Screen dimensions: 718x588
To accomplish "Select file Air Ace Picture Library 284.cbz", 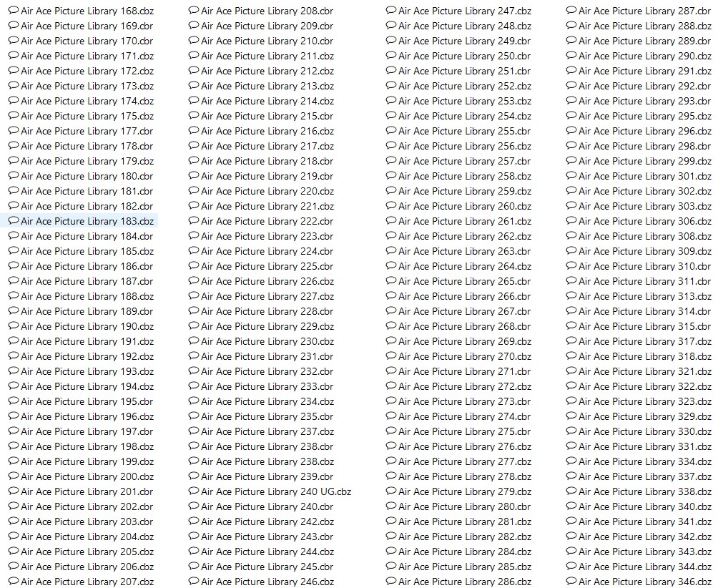I will pos(464,552).
